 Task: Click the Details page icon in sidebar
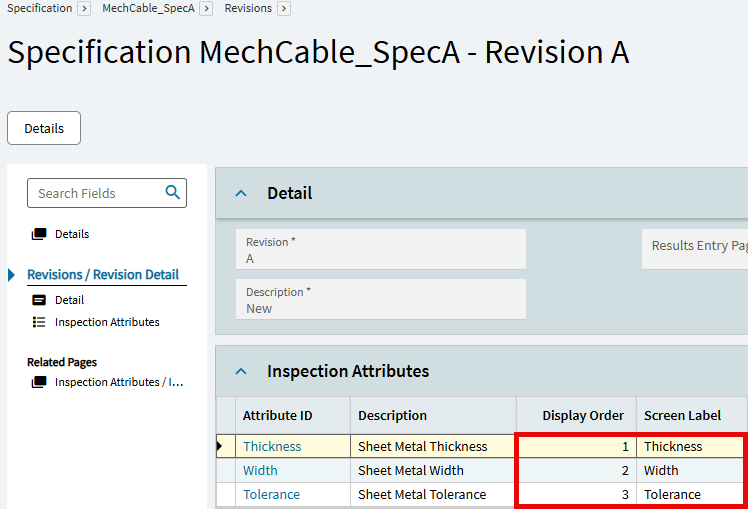tap(39, 234)
